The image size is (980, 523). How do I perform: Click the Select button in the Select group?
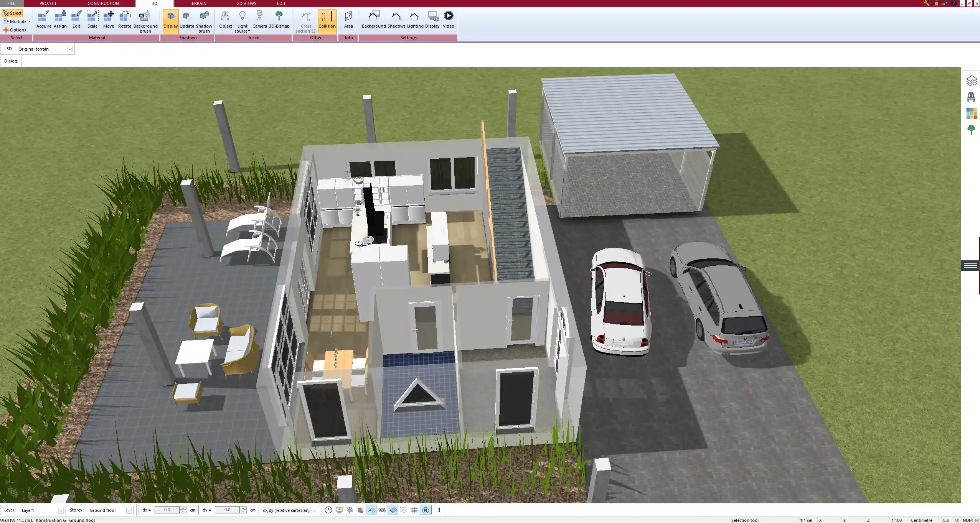13,13
